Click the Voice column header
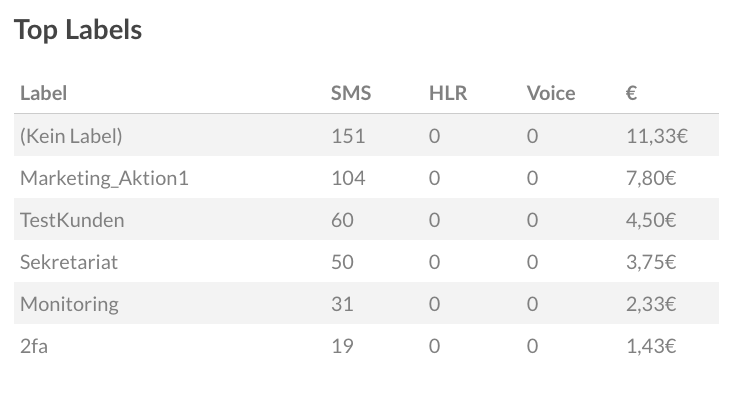 550,93
